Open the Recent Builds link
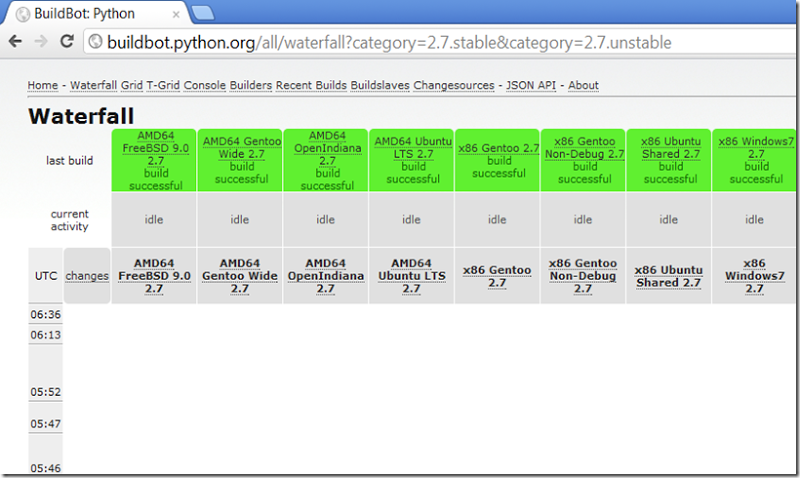The image size is (800, 478). point(311,85)
